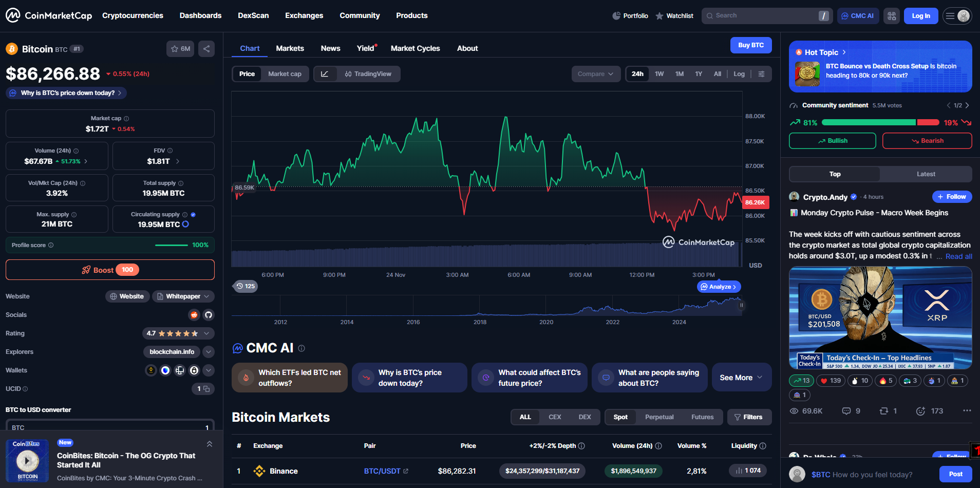
Task: Click the heart reaction with 139
Action: click(x=831, y=381)
